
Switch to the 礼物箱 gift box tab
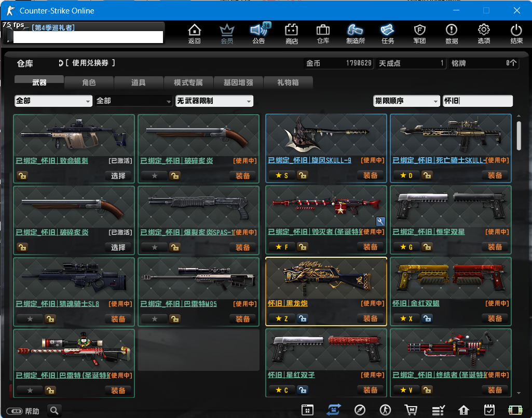coord(288,82)
